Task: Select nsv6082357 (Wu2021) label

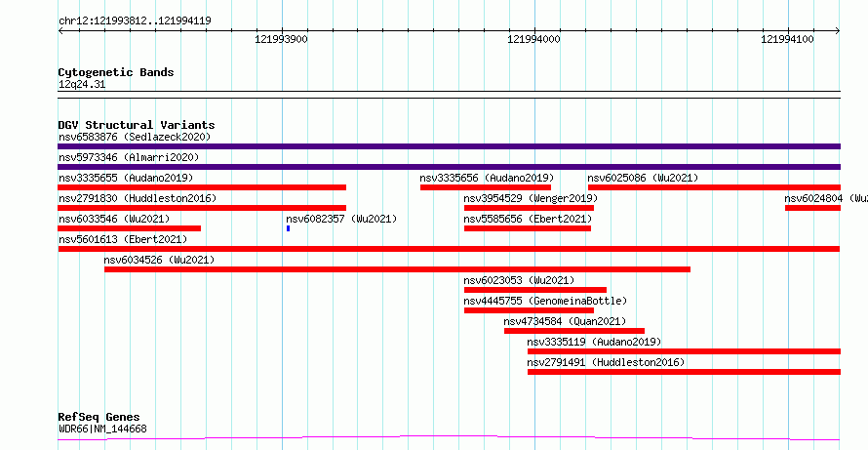Action: click(341, 219)
